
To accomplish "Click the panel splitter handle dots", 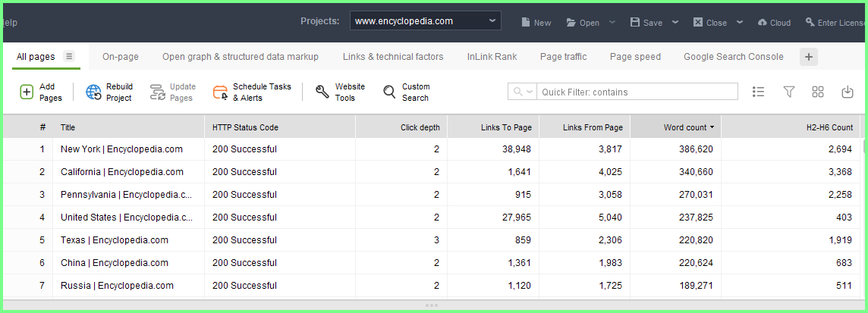I will tap(432, 305).
